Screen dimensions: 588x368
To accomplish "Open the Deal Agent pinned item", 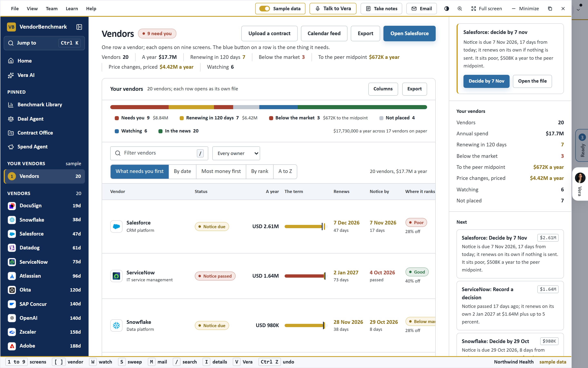I will pyautogui.click(x=44, y=119).
